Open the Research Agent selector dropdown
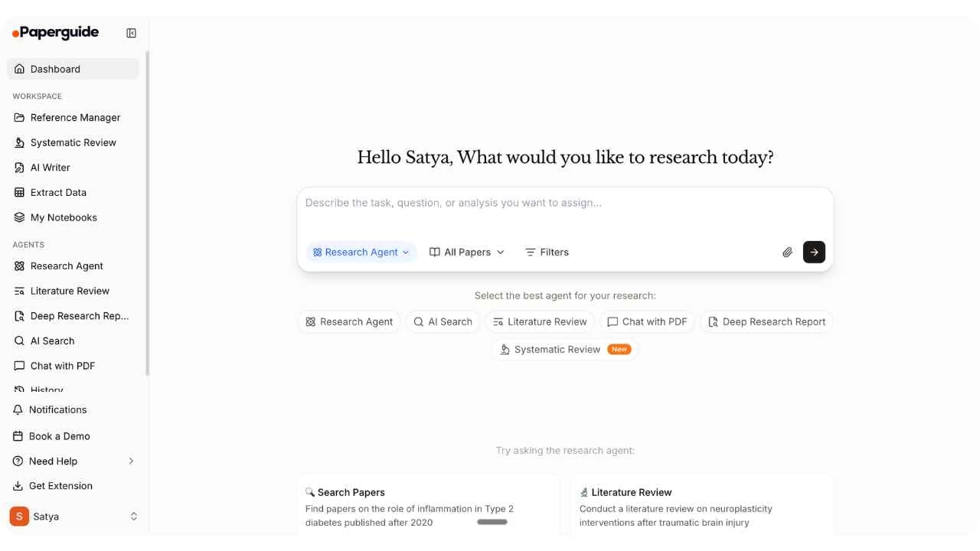Viewport: 980px width, 551px height. [361, 252]
